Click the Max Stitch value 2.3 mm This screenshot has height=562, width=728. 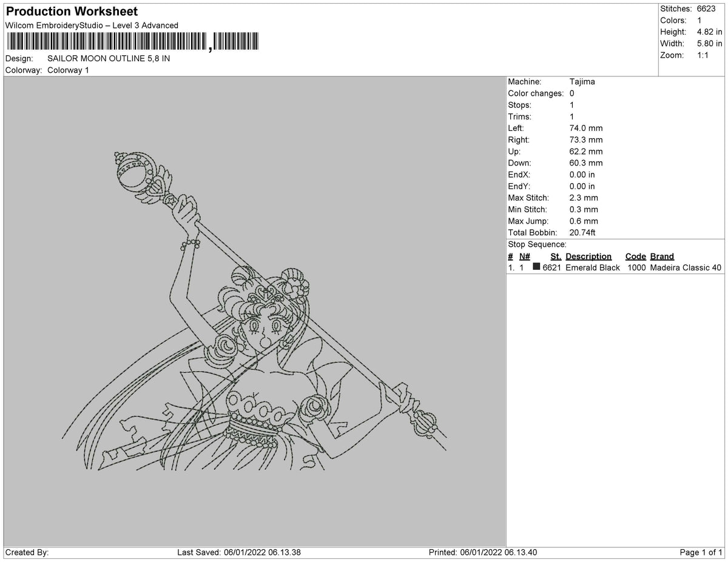tap(584, 198)
